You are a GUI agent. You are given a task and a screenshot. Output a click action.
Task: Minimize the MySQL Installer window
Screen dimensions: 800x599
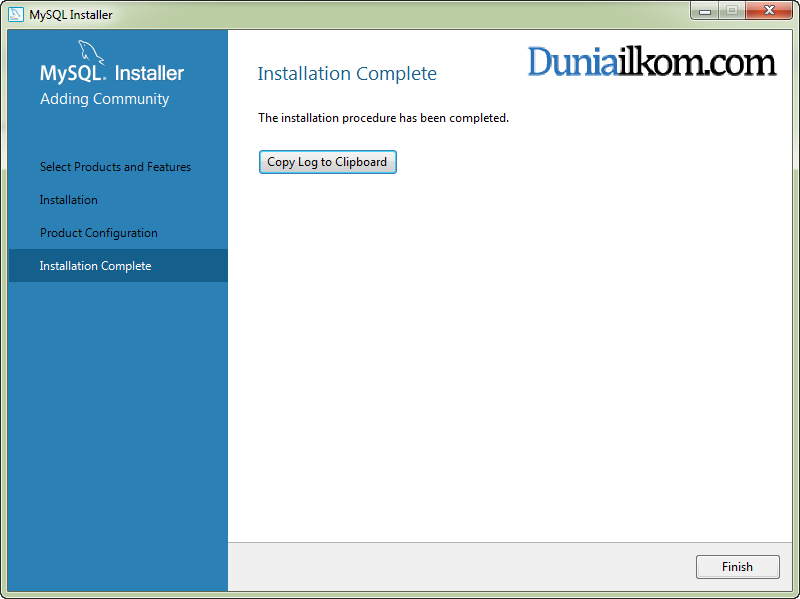coord(705,11)
